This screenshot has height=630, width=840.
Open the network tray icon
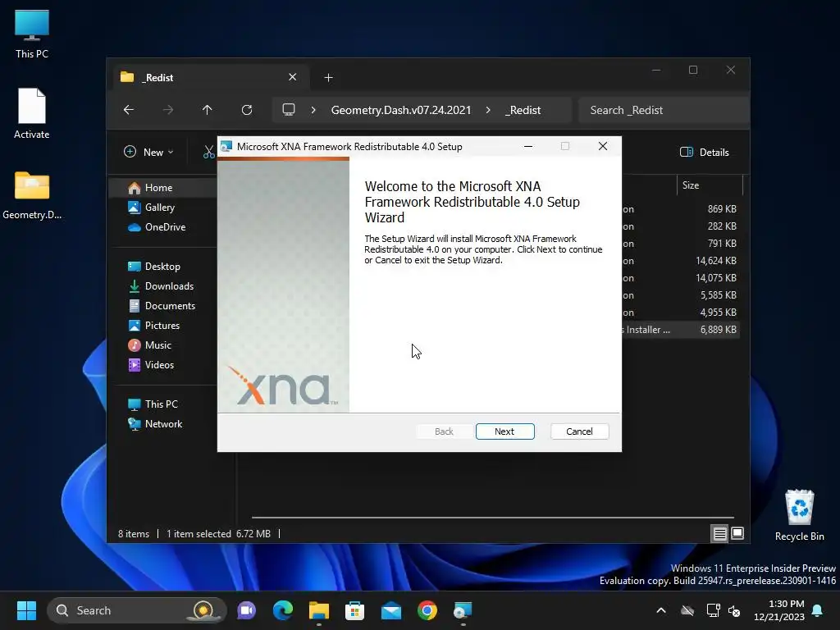click(x=713, y=610)
